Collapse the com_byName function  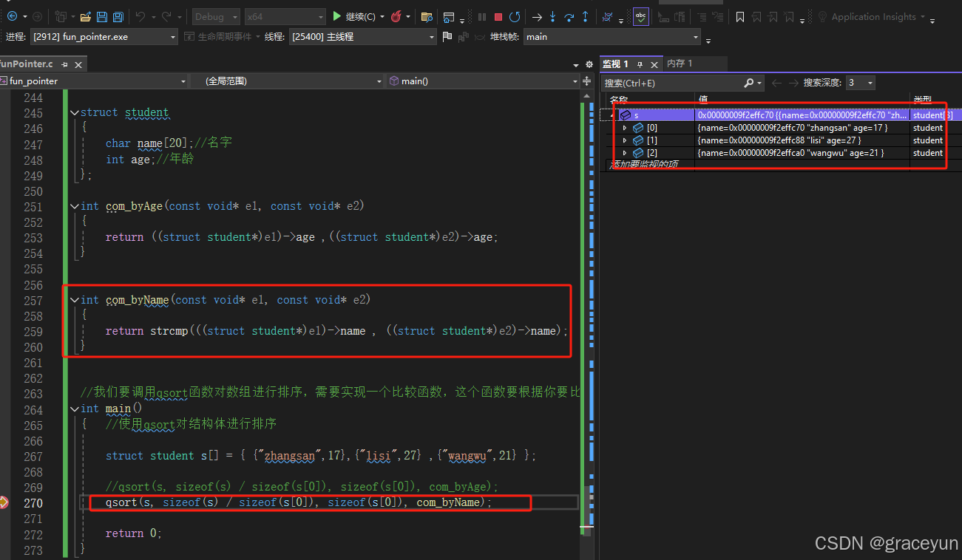pyautogui.click(x=74, y=300)
